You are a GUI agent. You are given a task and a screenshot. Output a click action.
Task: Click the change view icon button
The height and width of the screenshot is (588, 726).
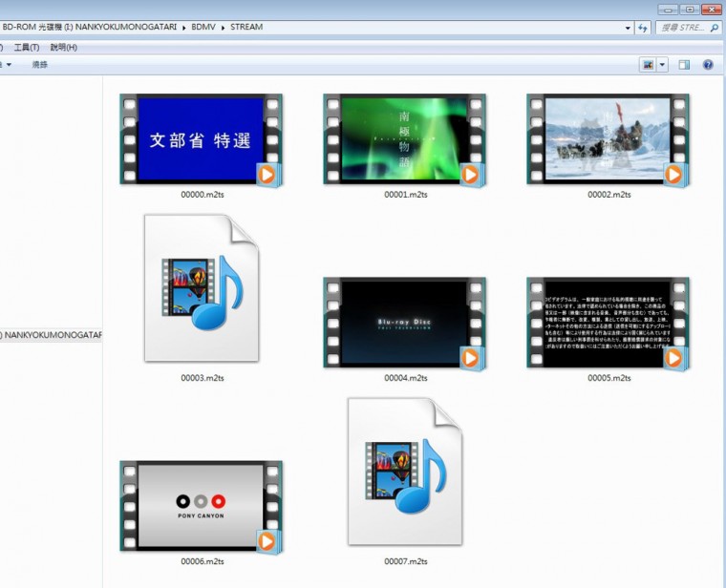pos(648,65)
